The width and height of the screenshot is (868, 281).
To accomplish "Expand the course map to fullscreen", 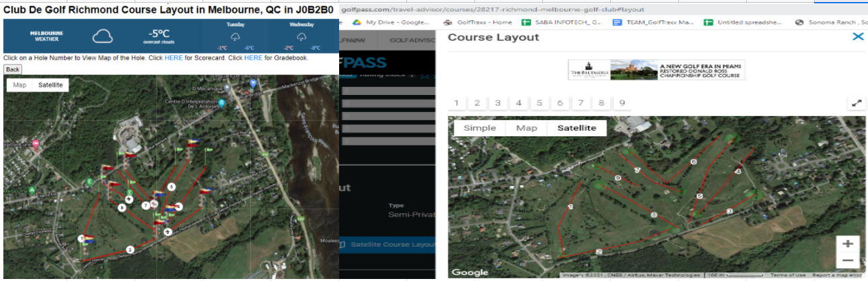I will click(856, 103).
